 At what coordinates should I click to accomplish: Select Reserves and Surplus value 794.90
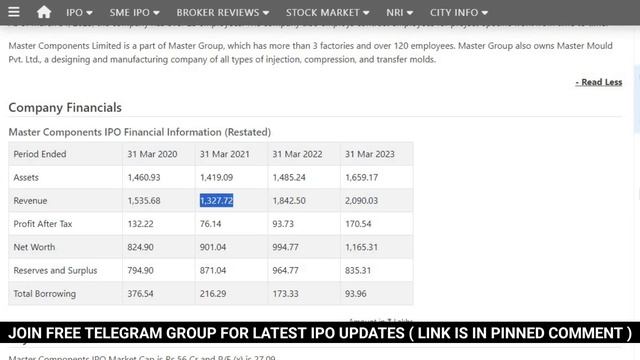coord(140,270)
